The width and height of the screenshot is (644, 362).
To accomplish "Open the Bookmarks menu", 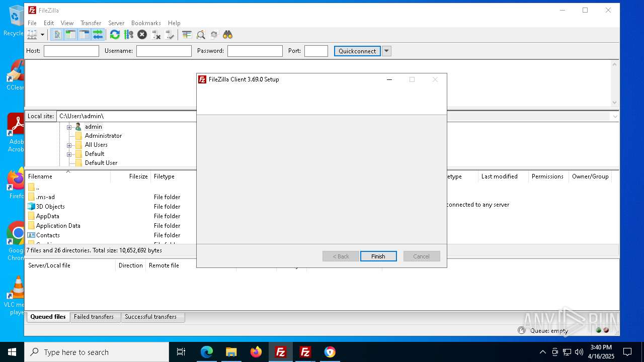I will (x=146, y=23).
